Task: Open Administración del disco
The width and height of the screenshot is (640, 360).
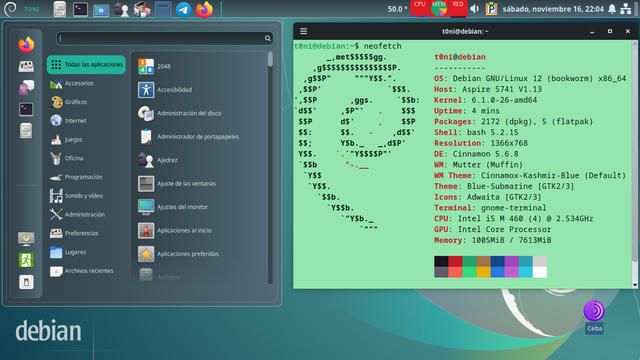Action: 200,113
